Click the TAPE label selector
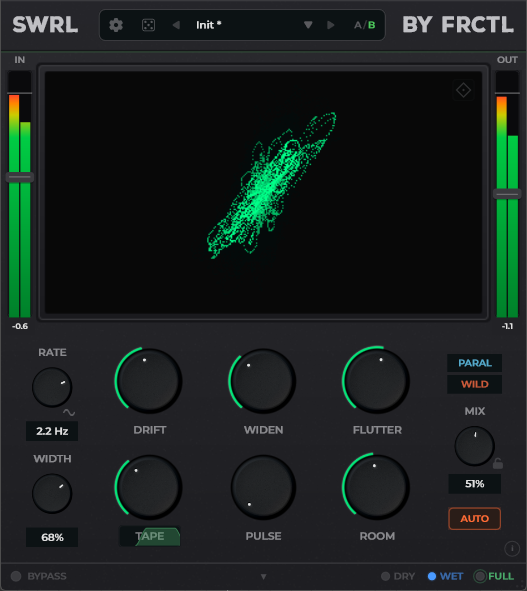 pyautogui.click(x=150, y=536)
